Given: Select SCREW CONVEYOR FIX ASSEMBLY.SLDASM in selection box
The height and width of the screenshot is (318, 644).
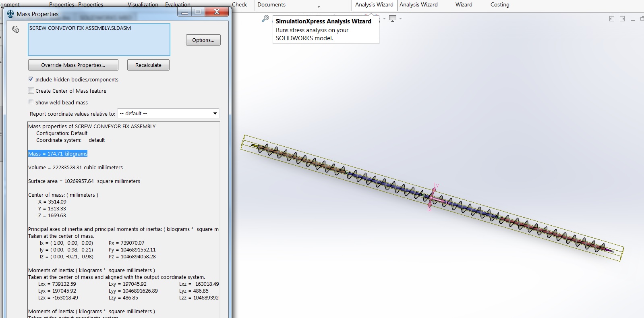Looking at the screenshot, I should (80, 28).
